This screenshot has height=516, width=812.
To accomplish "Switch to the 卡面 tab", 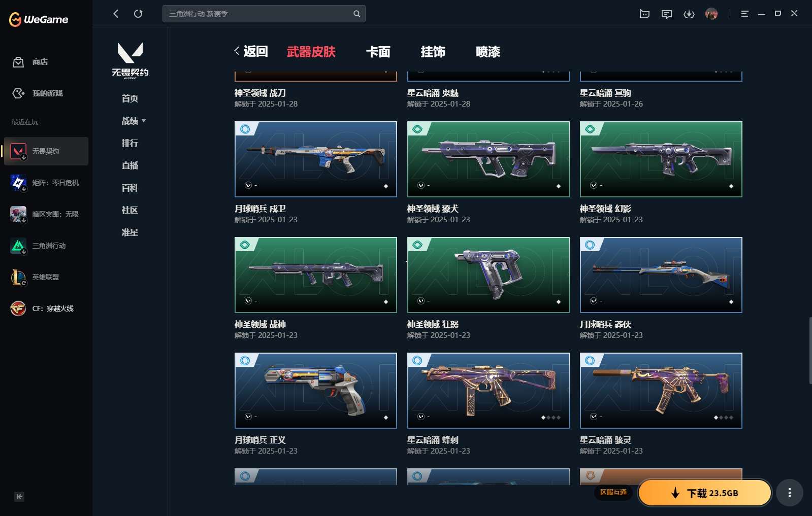I will (378, 52).
